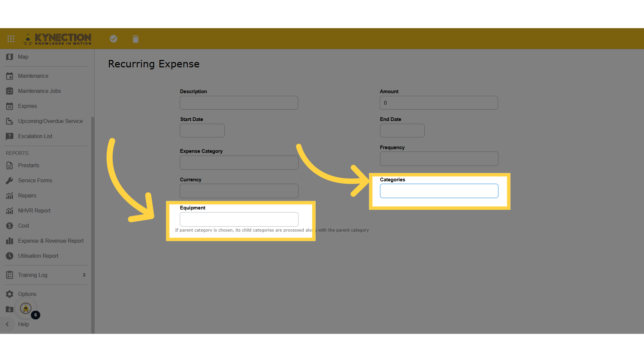This screenshot has width=644, height=362.
Task: Click the Expiries calendar icon
Action: point(10,106)
